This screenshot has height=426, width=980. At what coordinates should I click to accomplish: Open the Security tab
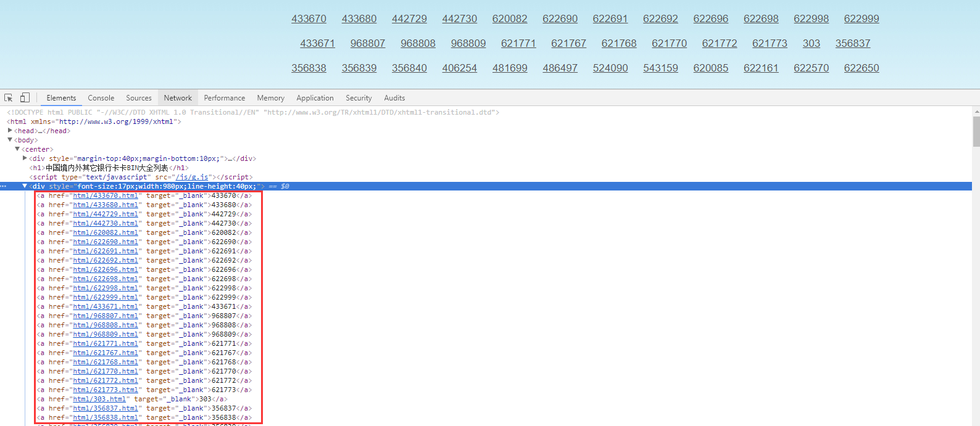click(359, 98)
